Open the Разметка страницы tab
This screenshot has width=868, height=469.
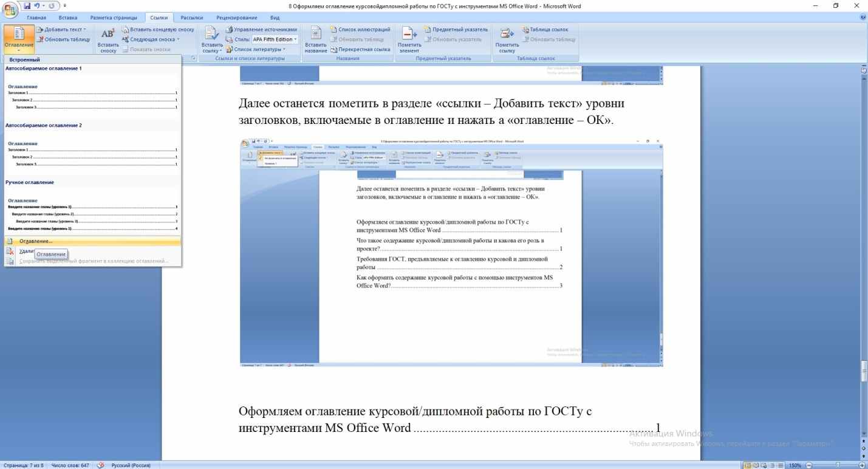click(x=114, y=17)
